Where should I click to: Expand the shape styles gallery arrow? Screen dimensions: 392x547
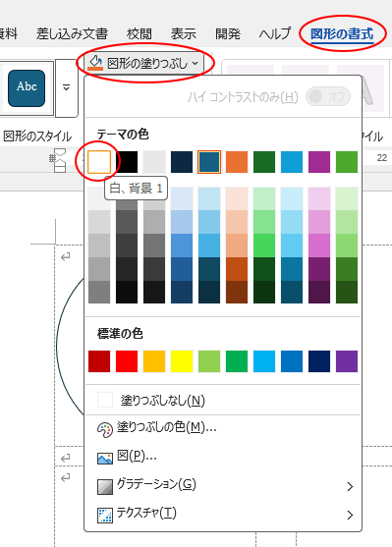67,87
